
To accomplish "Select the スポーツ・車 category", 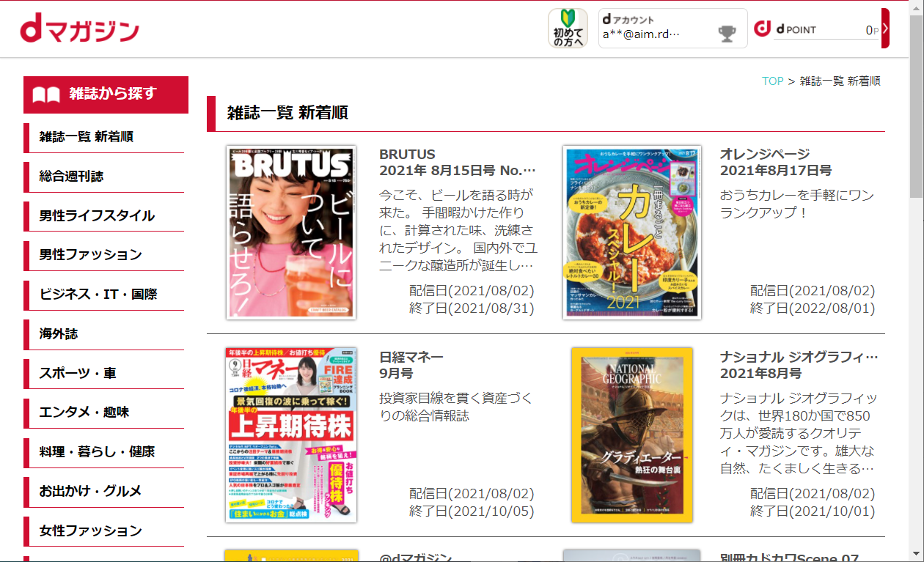I will pyautogui.click(x=76, y=373).
